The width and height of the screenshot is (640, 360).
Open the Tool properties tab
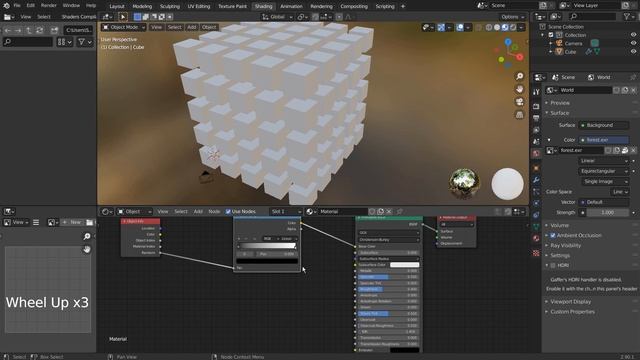pyautogui.click(x=536, y=92)
